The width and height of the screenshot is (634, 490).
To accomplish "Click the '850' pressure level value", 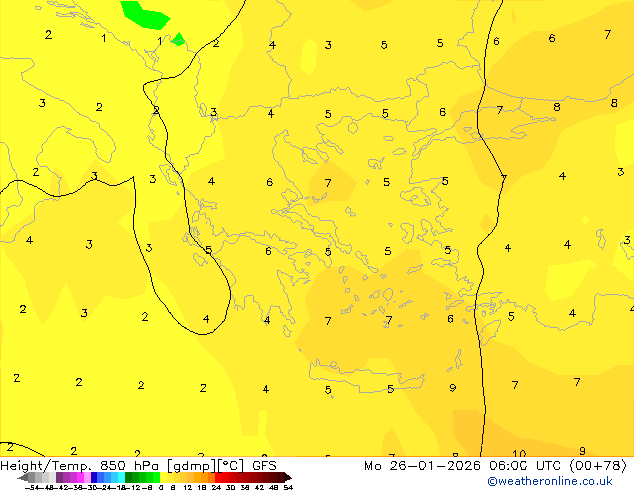I will click(113, 465).
